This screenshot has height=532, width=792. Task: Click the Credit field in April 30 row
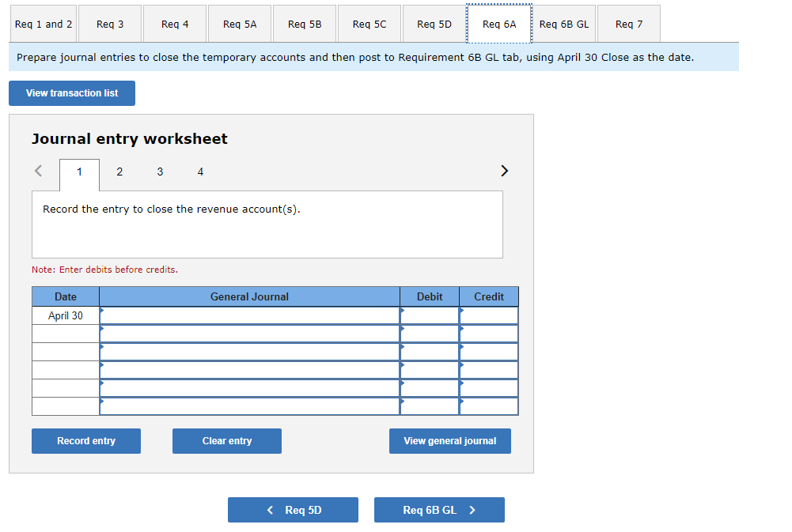pyautogui.click(x=489, y=315)
